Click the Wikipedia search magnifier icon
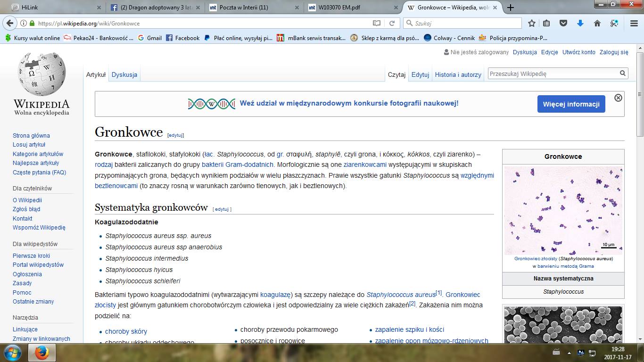The image size is (644, 362). (623, 74)
